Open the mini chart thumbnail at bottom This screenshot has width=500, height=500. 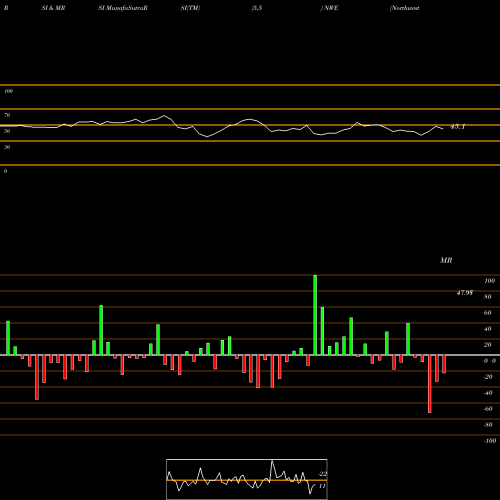click(x=247, y=479)
